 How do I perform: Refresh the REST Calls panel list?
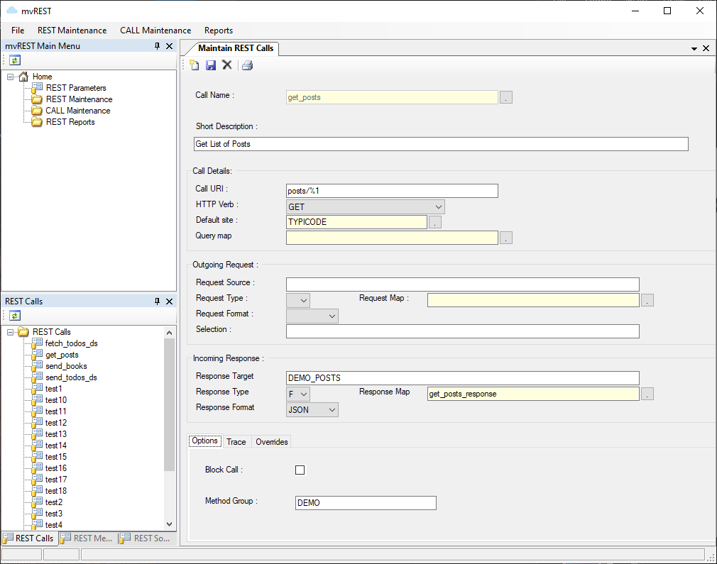coord(15,316)
